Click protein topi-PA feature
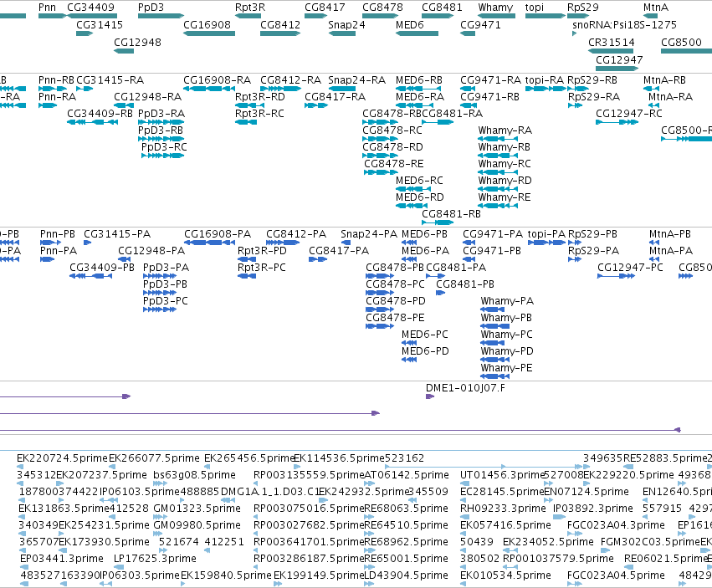Screen dimensions: 712x588 coord(546,243)
